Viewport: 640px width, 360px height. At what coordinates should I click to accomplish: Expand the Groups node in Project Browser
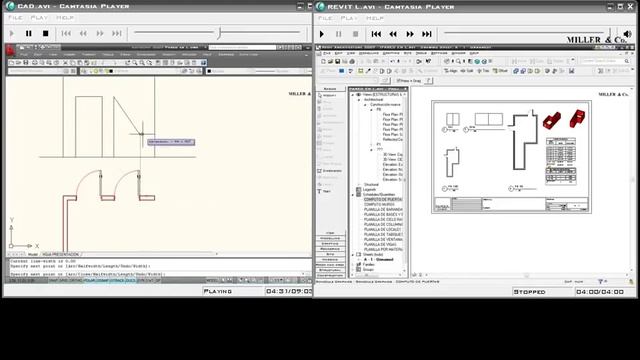point(353,269)
